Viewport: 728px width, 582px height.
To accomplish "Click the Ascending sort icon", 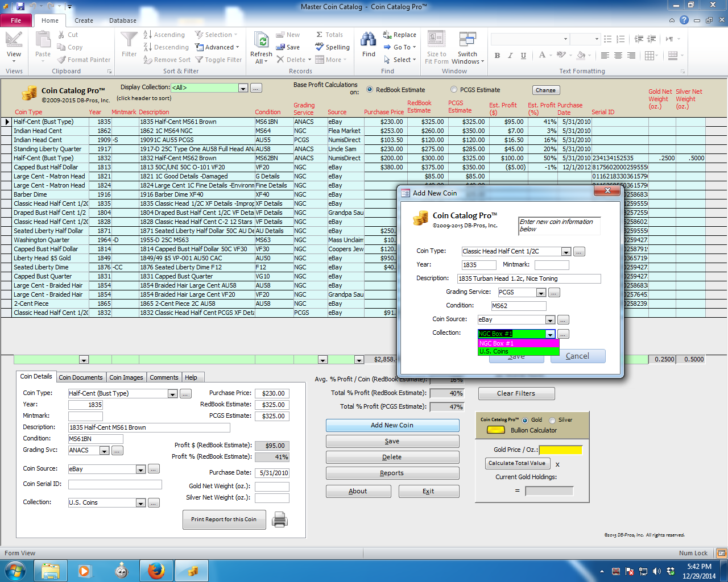I will click(x=148, y=35).
